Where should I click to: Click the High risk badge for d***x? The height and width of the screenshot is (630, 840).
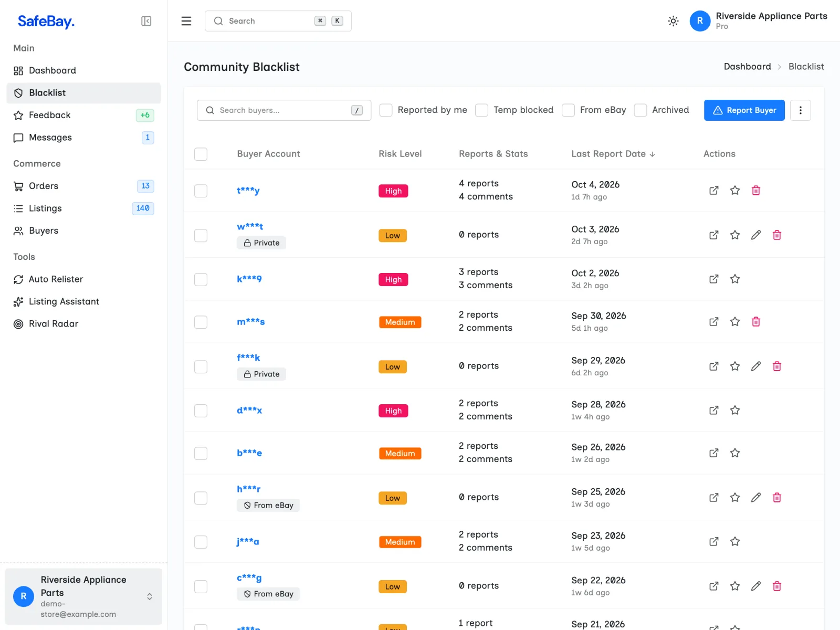coord(393,411)
